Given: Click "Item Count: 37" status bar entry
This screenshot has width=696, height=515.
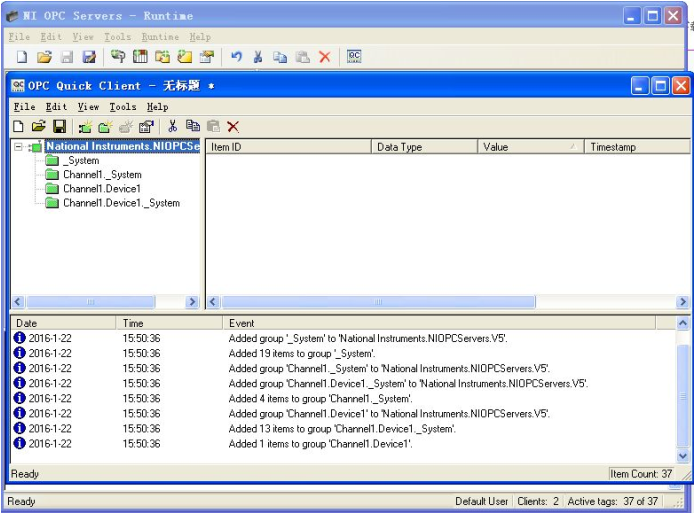Looking at the screenshot, I should point(641,474).
